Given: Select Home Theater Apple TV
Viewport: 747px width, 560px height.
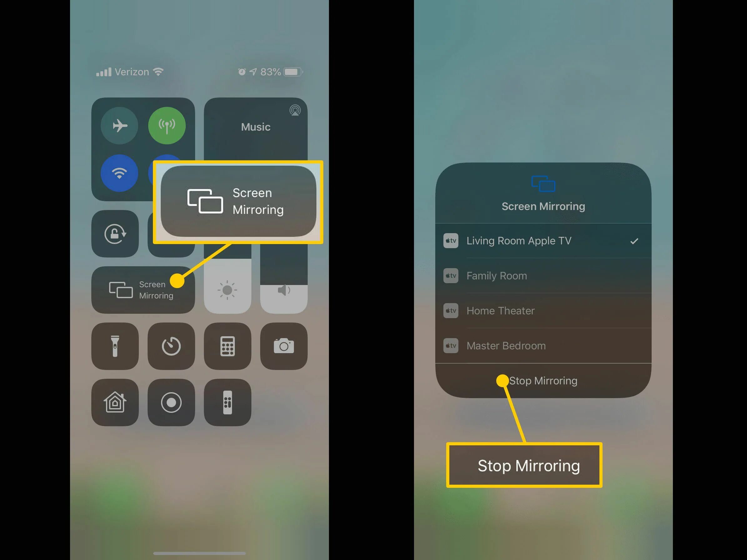Looking at the screenshot, I should tap(543, 310).
